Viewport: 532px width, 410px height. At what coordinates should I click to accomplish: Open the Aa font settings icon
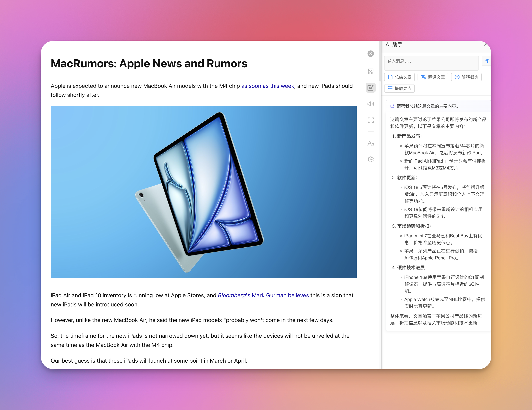371,143
